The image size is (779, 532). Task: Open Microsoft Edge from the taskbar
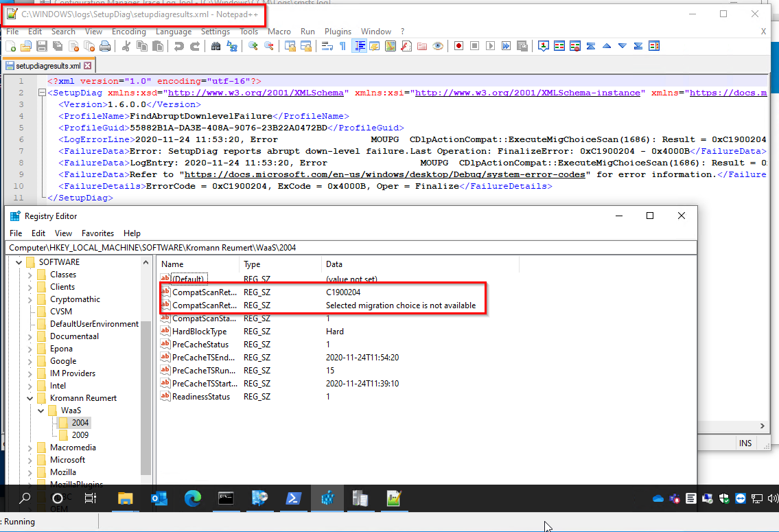click(x=193, y=498)
